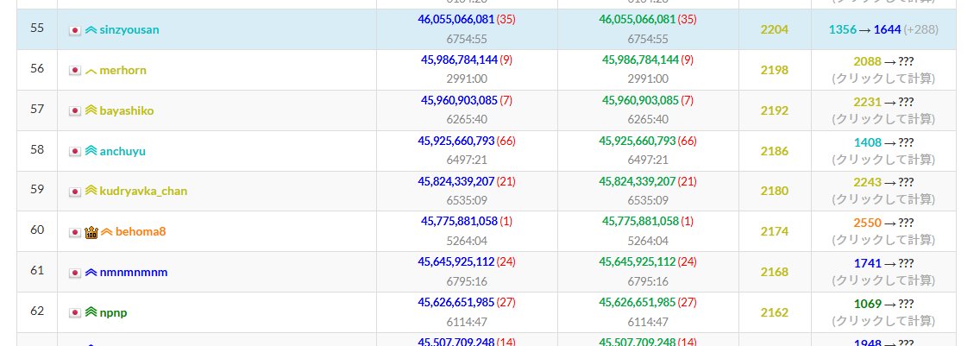Click the yellow rank chevron beside bayashiko

[91, 110]
